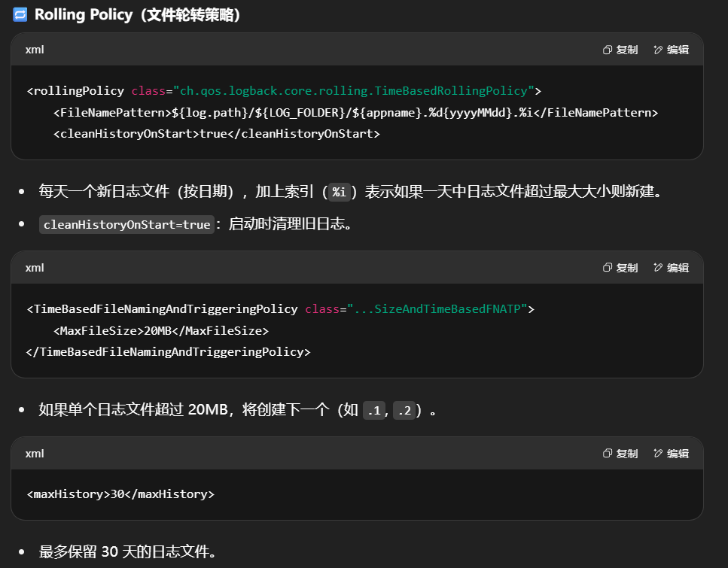Click the 编辑 icon on the MaxFileSize block
The height and width of the screenshot is (568, 728).
[658, 268]
